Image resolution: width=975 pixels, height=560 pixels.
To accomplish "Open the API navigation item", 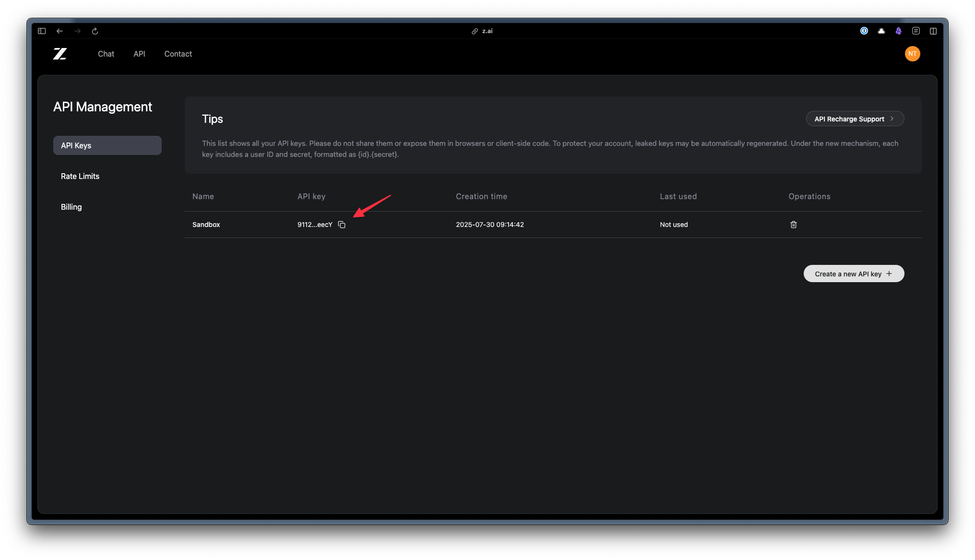I will pyautogui.click(x=139, y=54).
